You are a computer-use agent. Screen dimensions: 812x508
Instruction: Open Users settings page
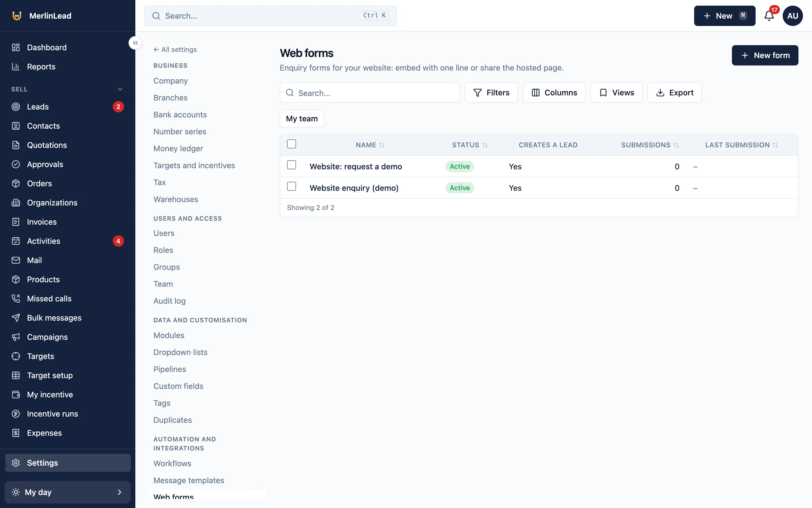[x=164, y=233]
